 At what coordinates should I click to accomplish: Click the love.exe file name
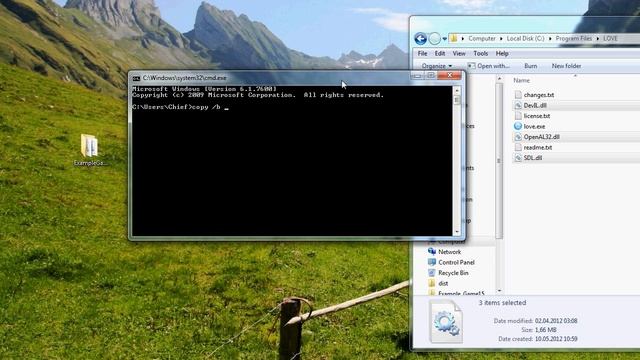click(x=534, y=127)
